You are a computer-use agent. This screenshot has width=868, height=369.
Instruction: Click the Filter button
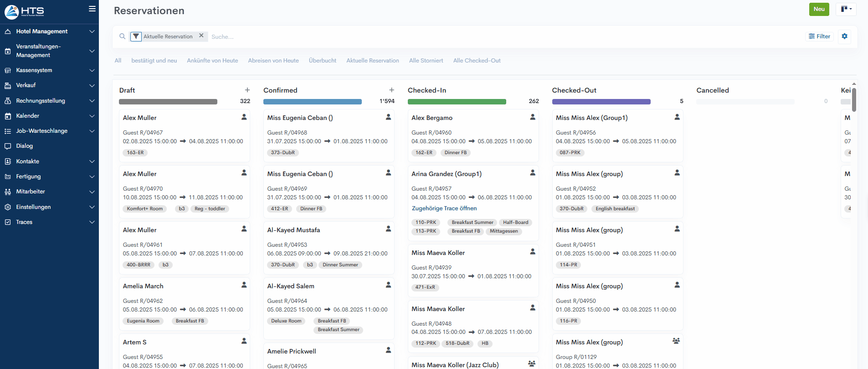[819, 36]
